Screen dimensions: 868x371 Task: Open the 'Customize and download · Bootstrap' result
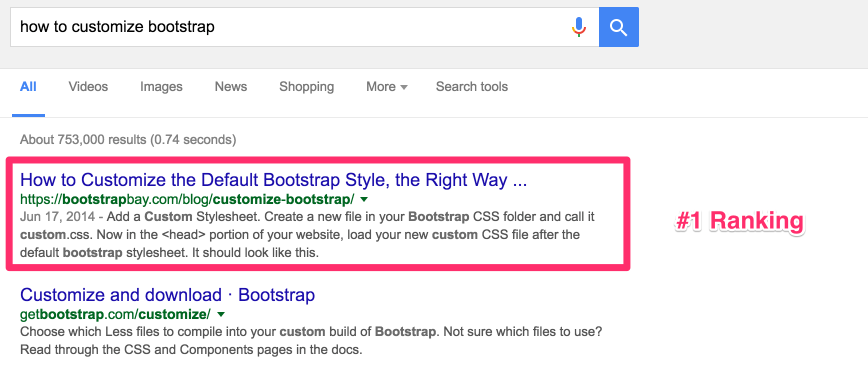(167, 295)
